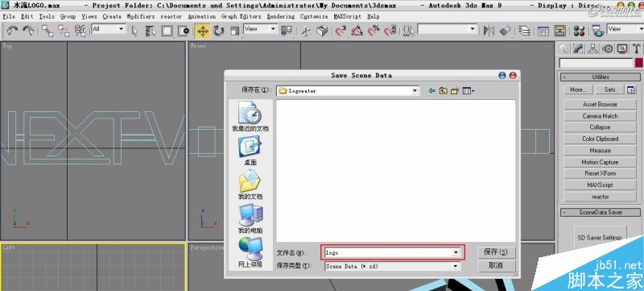Switch to the Motion command panel tab
644x291 pixels.
[x=608, y=49]
